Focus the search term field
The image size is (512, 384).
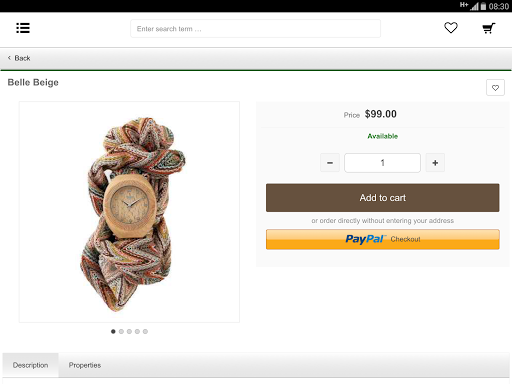pyautogui.click(x=255, y=29)
